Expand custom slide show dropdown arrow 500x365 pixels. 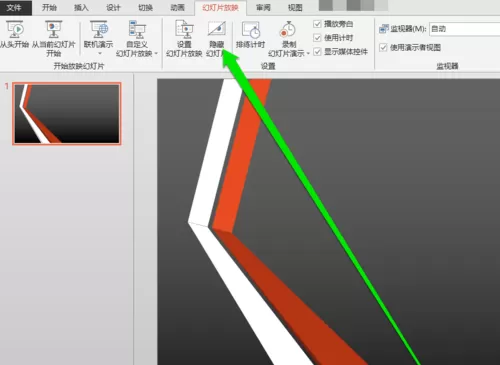pos(156,53)
